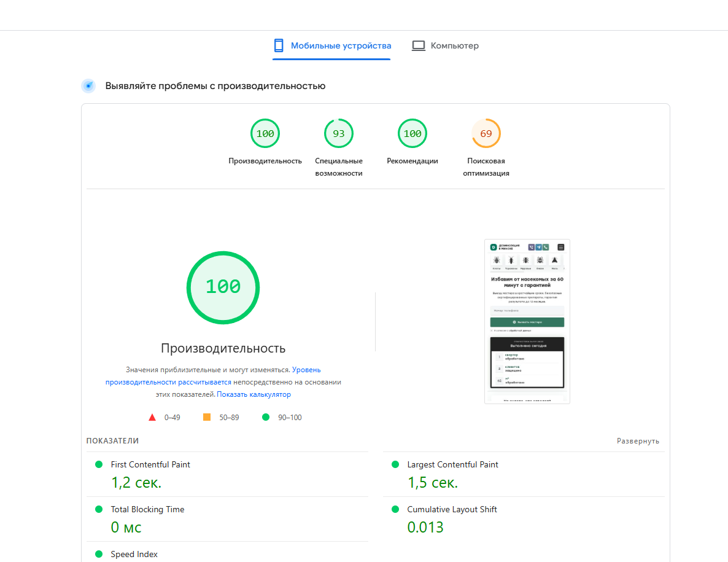Click the orange square 50–89 legend icon
Viewport: 728px width, 562px height.
(x=207, y=417)
